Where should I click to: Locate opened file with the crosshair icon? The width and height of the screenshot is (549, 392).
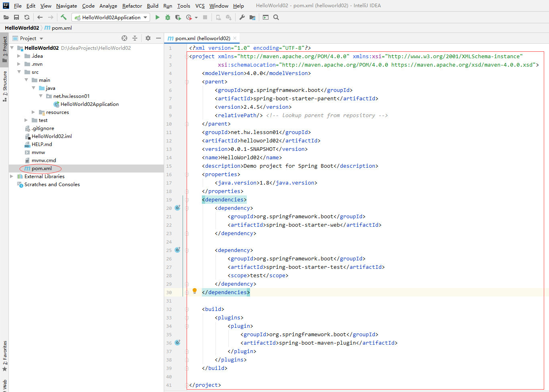[x=124, y=38]
